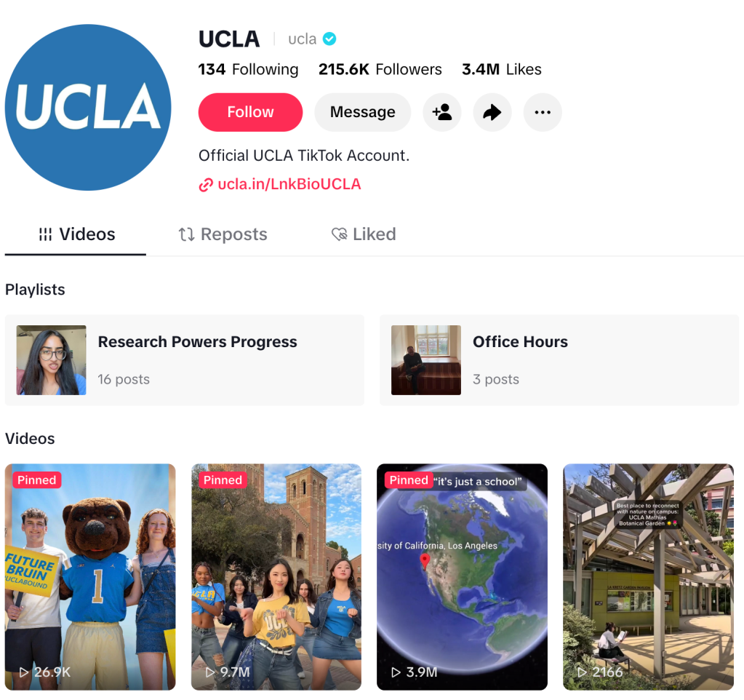Open the ucla.in/LnkBioUCLA link

289,184
